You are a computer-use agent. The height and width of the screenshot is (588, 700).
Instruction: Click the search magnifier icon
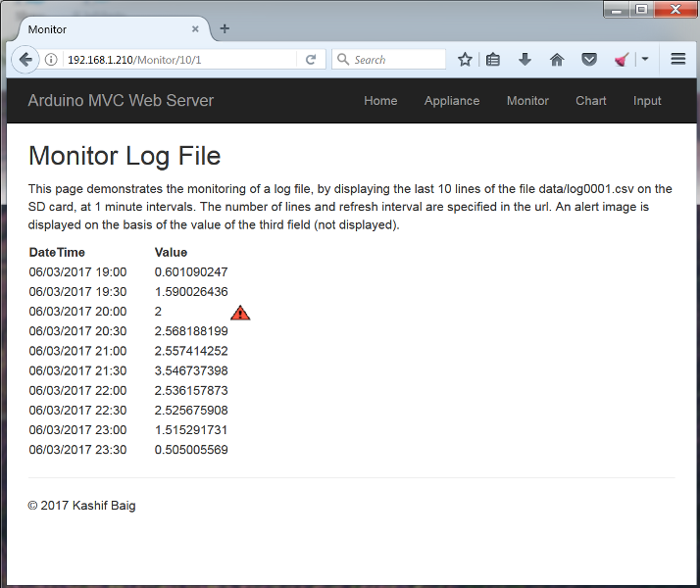(343, 60)
